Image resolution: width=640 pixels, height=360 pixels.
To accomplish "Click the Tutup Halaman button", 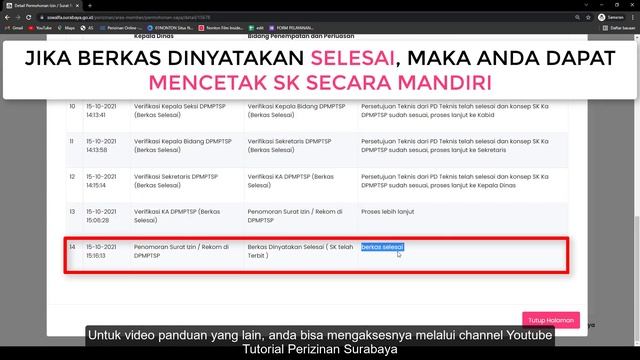I will click(x=551, y=320).
